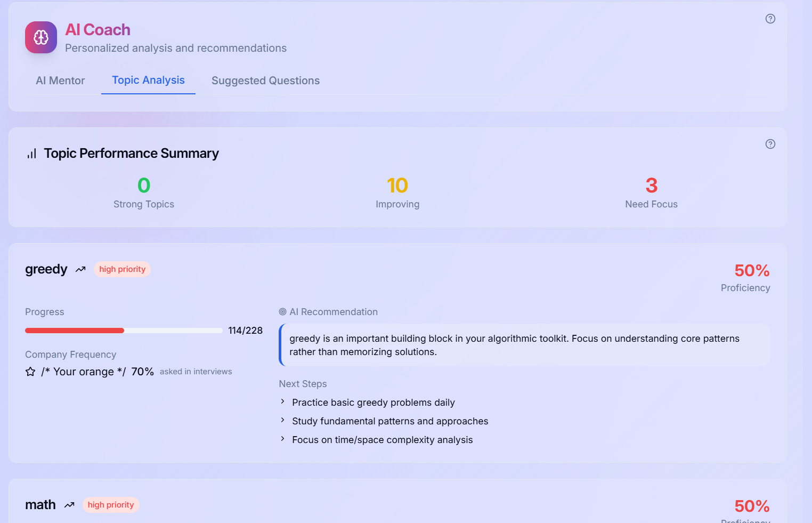Switch to the AI Mentor tab
Image resolution: width=812 pixels, height=523 pixels.
tap(60, 81)
